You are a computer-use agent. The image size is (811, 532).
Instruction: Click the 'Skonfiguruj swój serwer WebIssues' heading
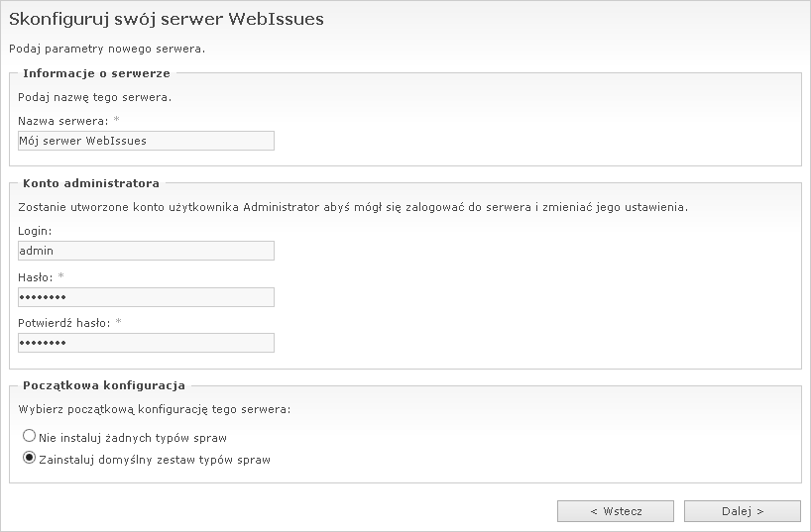pyautogui.click(x=166, y=19)
